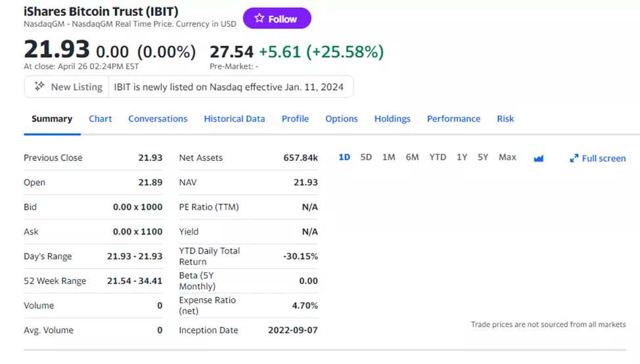Go to the Historical Data tab
This screenshot has height=364, width=640.
(x=235, y=119)
